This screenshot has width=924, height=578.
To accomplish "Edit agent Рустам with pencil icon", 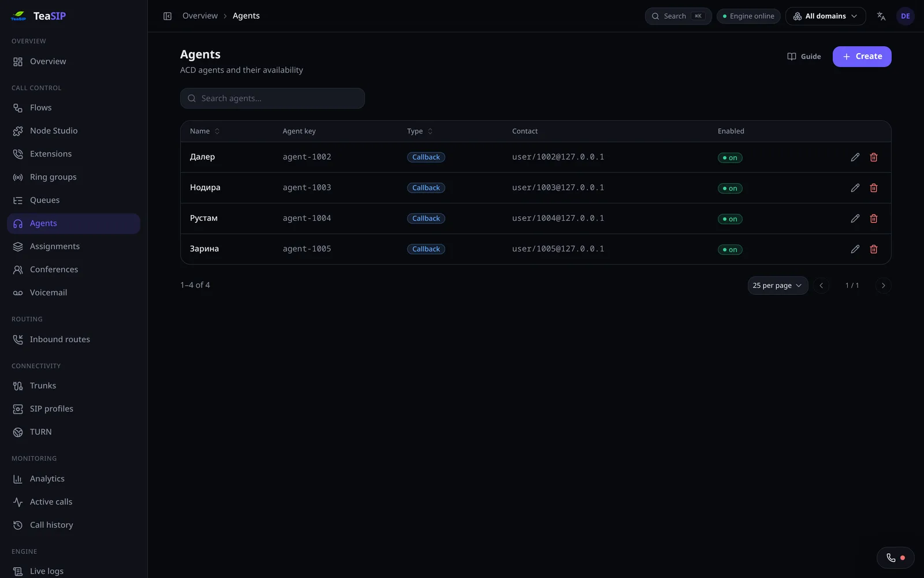I will [855, 218].
